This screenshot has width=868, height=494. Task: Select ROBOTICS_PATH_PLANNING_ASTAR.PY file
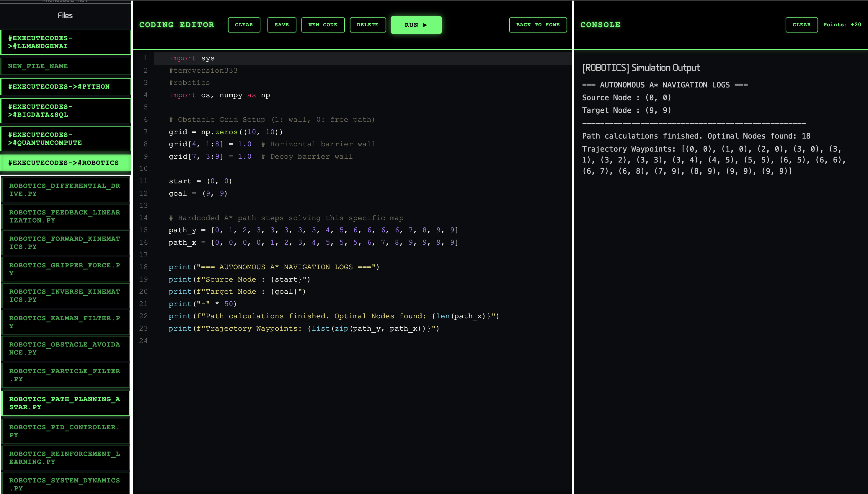pyautogui.click(x=66, y=403)
